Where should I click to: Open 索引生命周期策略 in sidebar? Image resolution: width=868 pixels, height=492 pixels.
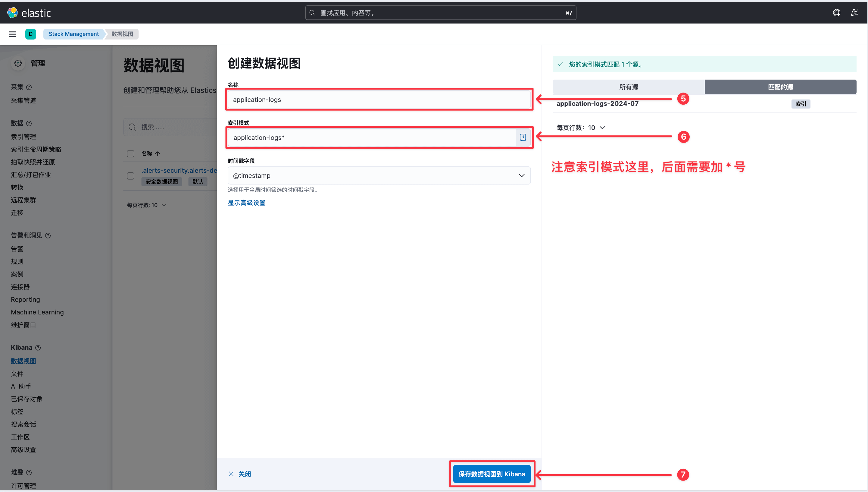coord(36,149)
